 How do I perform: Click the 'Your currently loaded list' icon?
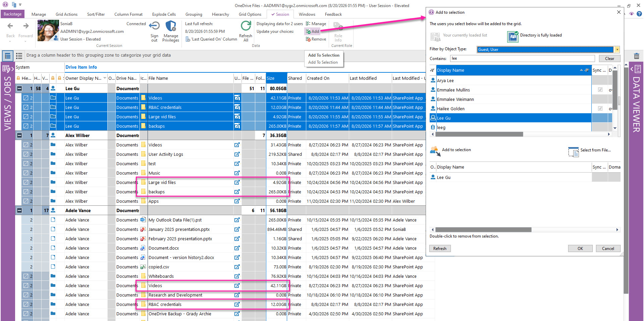coord(435,37)
